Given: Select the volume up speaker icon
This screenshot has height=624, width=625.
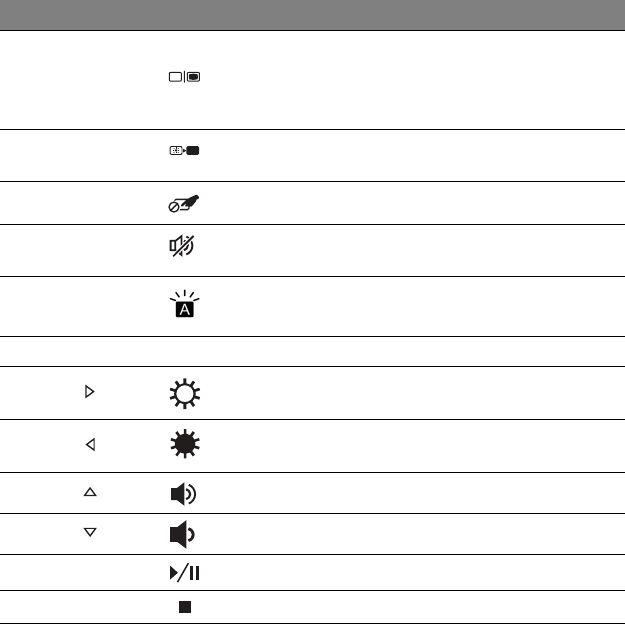Looking at the screenshot, I should (x=183, y=494).
